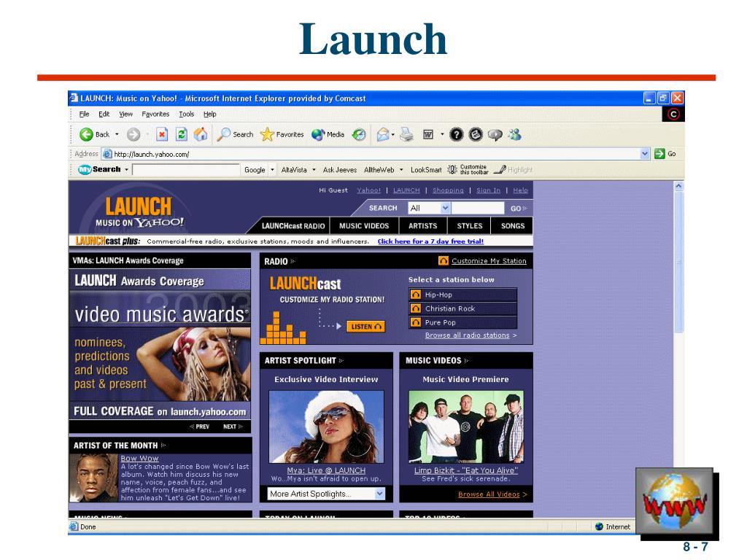
Task: Stop the page from loading with the red X icon
Action: coord(162,135)
